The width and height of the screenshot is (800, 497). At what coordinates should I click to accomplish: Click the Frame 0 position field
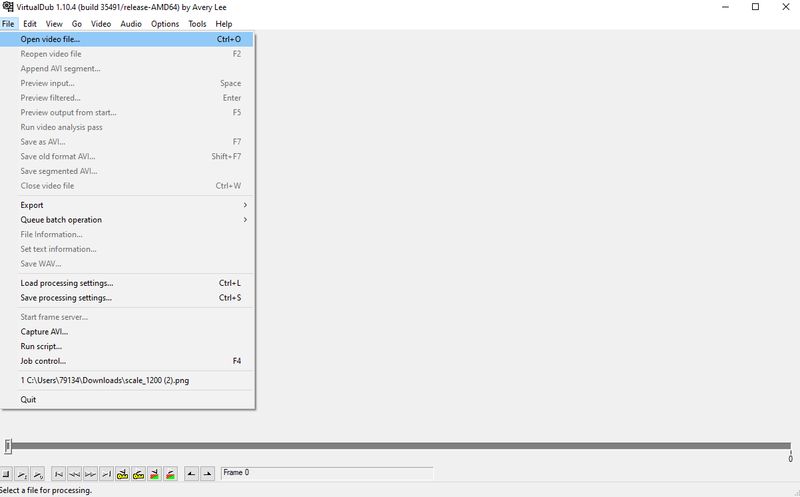click(x=326, y=472)
